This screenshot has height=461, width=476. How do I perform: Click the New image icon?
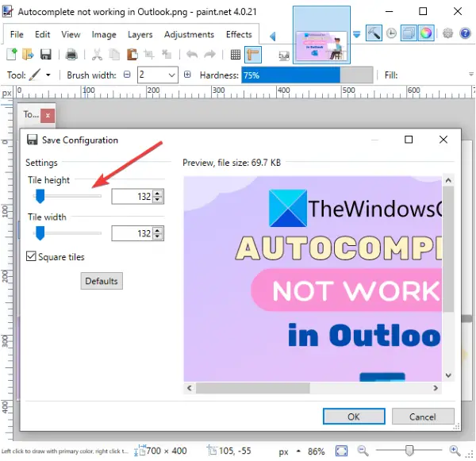pyautogui.click(x=12, y=55)
